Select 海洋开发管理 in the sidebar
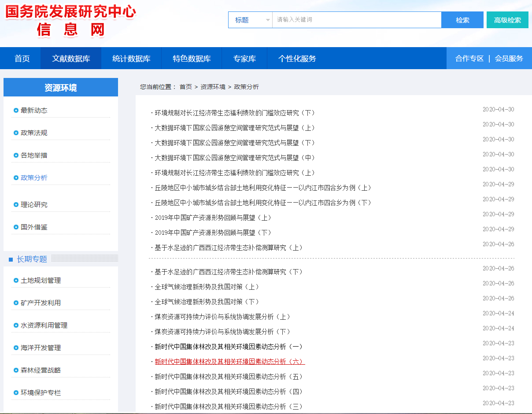The width and height of the screenshot is (532, 414). 41,348
